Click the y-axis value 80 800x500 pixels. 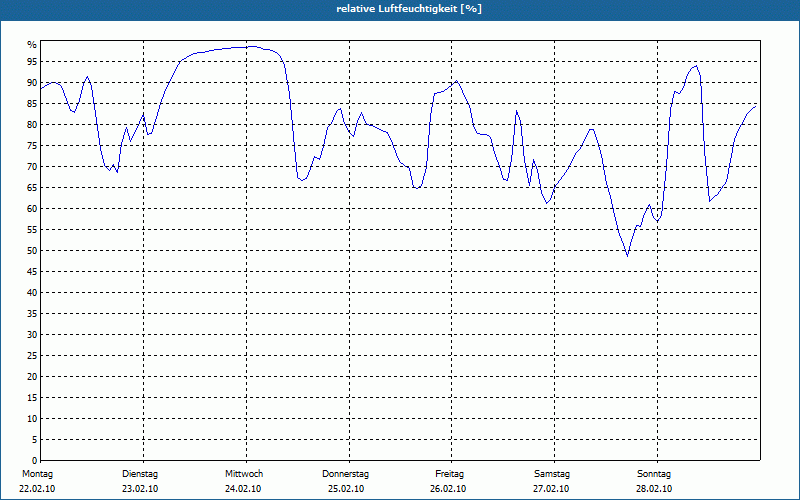point(32,125)
